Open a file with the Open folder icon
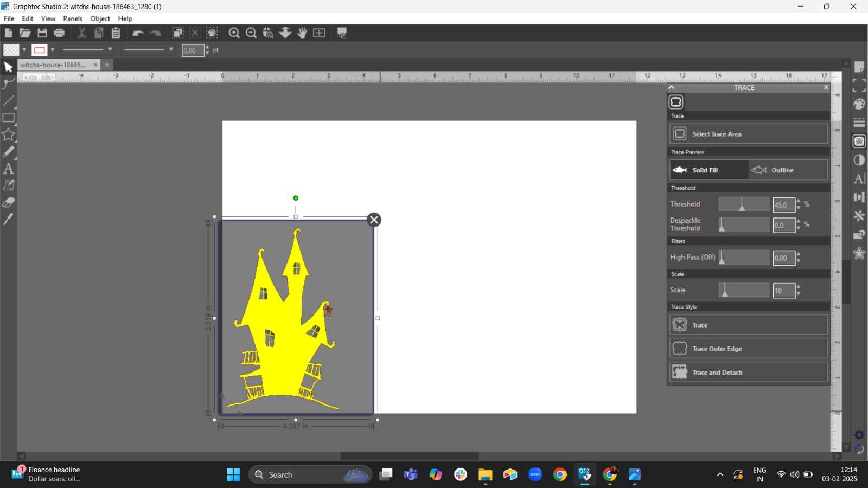The height and width of the screenshot is (488, 868). point(25,33)
